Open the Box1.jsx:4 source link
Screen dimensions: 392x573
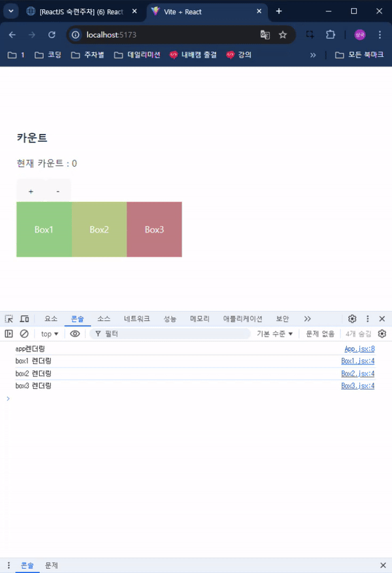[357, 361]
